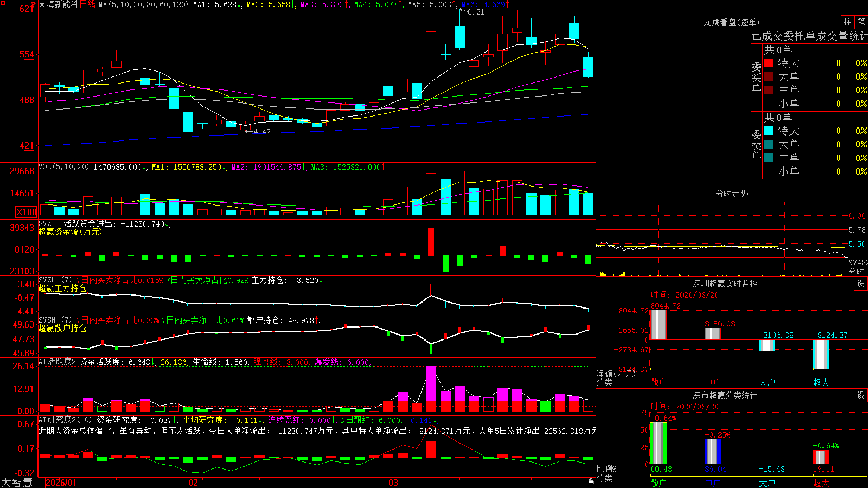The image size is (868, 488).
Task: Click the 大智慧 logo text
Action: click(17, 482)
